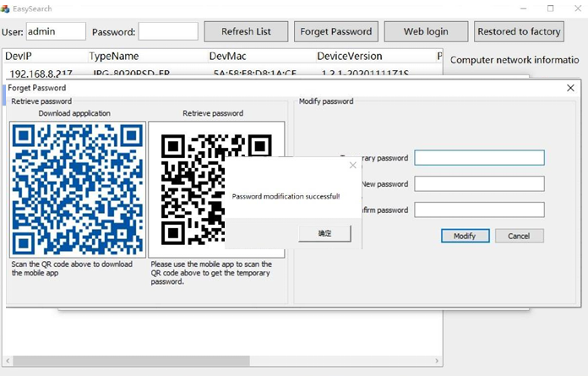Click the Confirm password field

(x=479, y=210)
